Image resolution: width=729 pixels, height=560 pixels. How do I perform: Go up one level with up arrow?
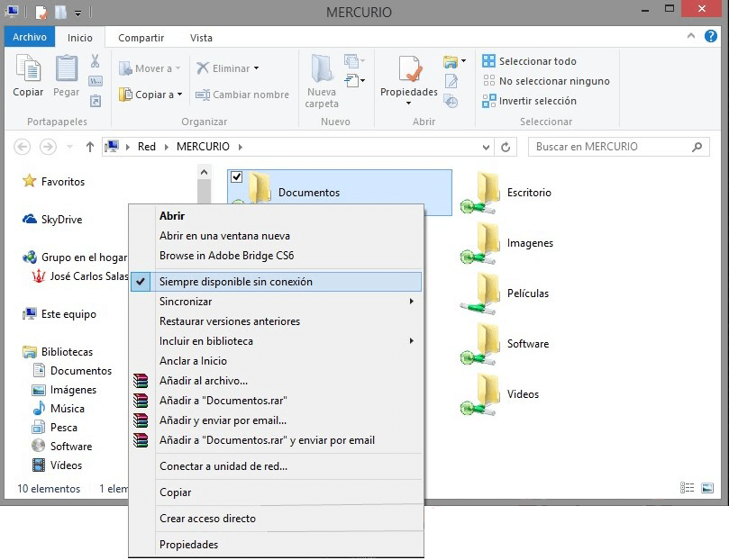(x=90, y=147)
